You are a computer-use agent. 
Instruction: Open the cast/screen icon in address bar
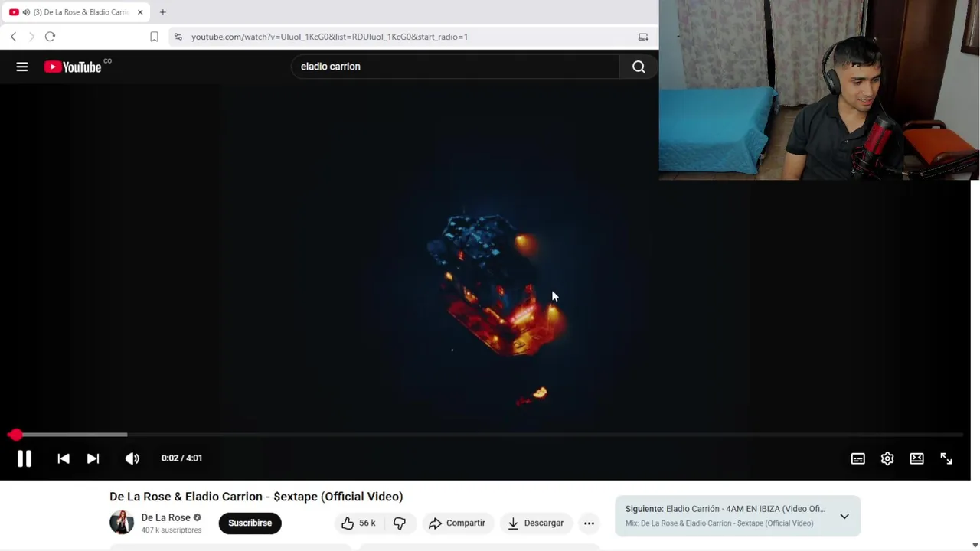pos(643,37)
